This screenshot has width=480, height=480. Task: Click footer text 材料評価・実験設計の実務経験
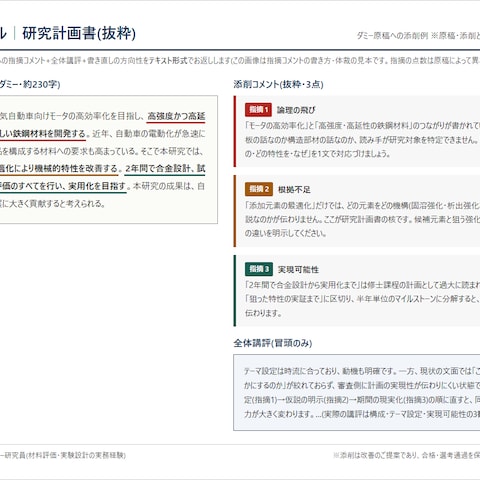coord(77,455)
